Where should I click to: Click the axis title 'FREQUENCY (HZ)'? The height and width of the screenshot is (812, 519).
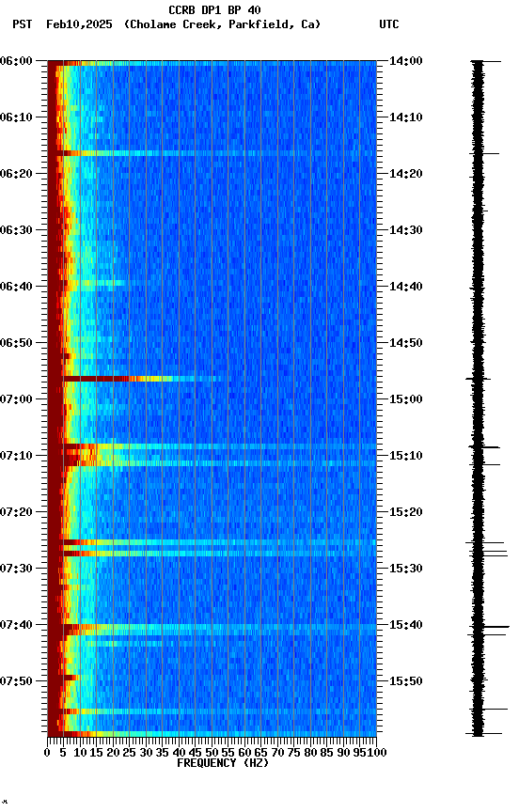(223, 763)
